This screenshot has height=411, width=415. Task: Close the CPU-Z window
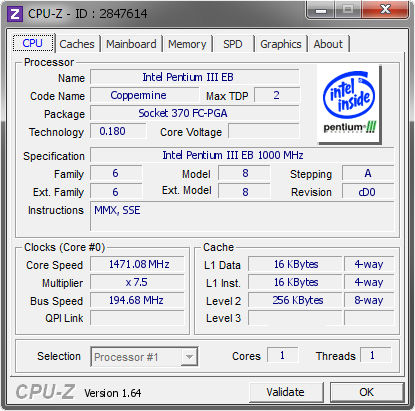point(385,11)
